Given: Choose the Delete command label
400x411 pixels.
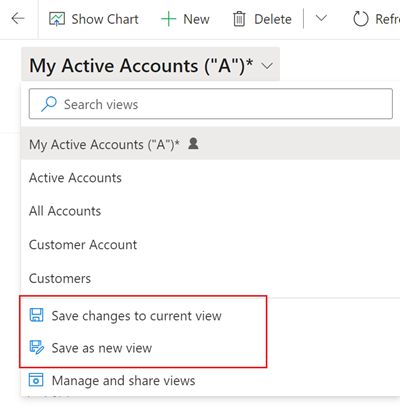Looking at the screenshot, I should click(273, 19).
